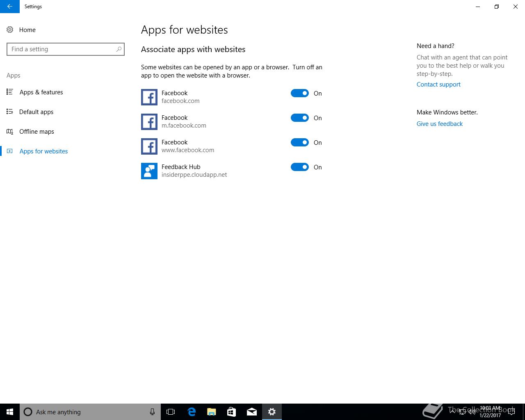525x420 pixels.
Task: Click the Apps section label in sidebar
Action: coord(14,75)
